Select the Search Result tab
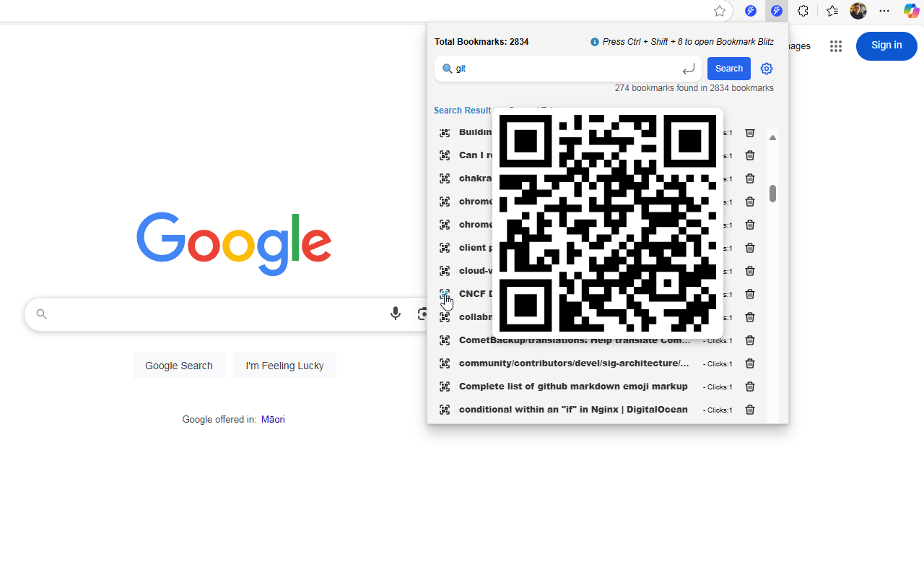The width and height of the screenshot is (924, 578). coord(462,111)
